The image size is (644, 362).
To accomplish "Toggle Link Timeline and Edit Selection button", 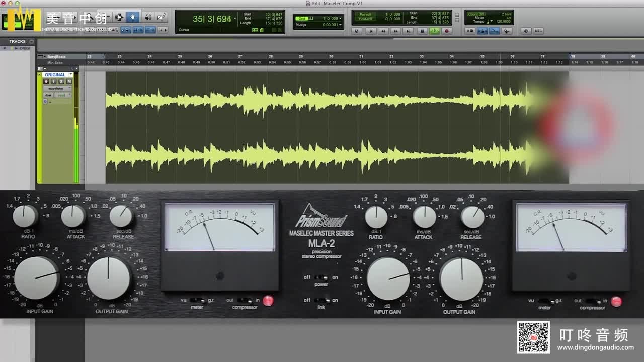I will point(138,30).
